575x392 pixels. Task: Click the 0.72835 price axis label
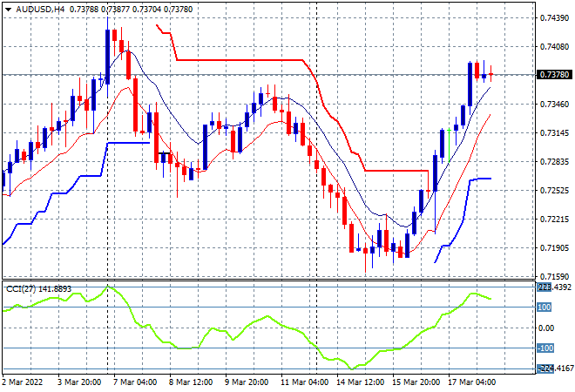(x=554, y=162)
